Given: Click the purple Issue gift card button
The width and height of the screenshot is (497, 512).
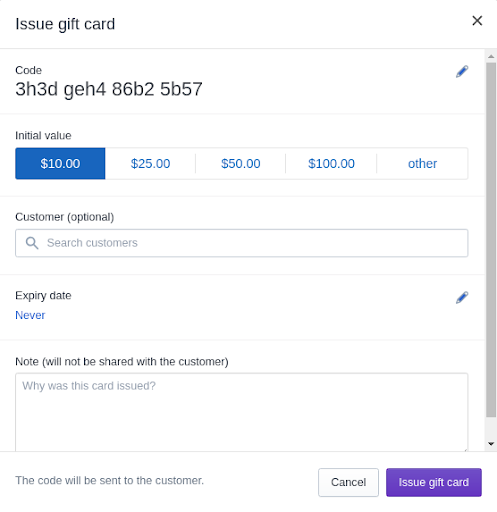Looking at the screenshot, I should tap(434, 482).
